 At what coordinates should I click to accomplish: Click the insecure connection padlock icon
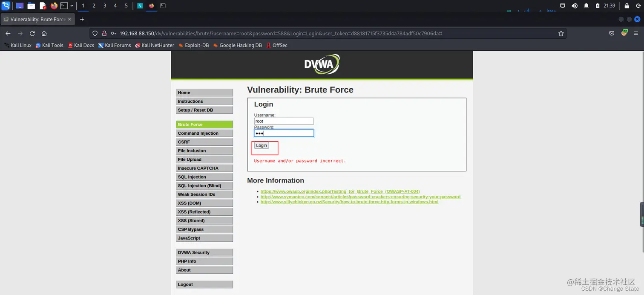(104, 33)
